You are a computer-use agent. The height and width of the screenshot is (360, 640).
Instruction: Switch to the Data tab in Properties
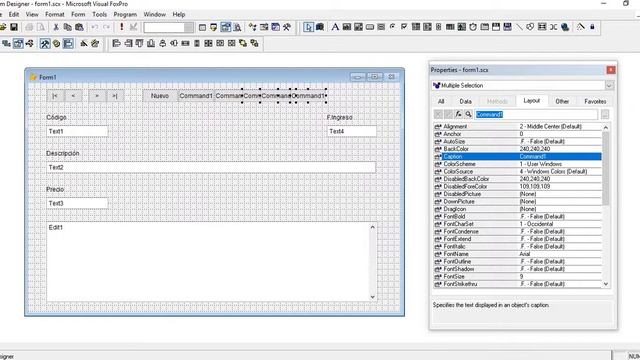pyautogui.click(x=465, y=101)
